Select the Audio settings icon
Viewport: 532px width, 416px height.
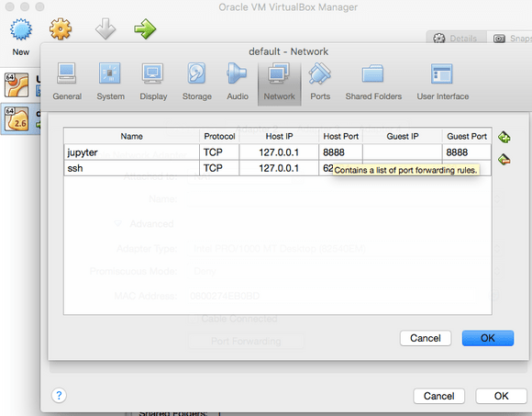[x=237, y=73]
